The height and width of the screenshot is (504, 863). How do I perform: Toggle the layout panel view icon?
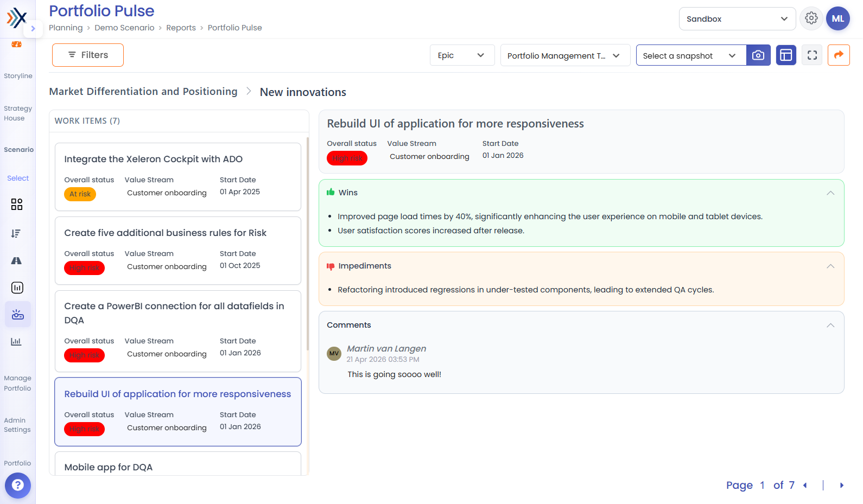click(x=786, y=55)
